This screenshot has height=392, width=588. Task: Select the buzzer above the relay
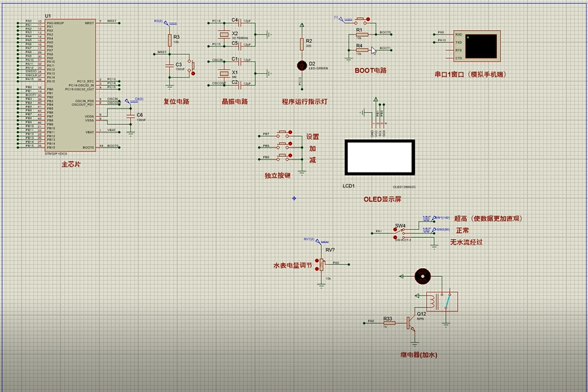(423, 276)
